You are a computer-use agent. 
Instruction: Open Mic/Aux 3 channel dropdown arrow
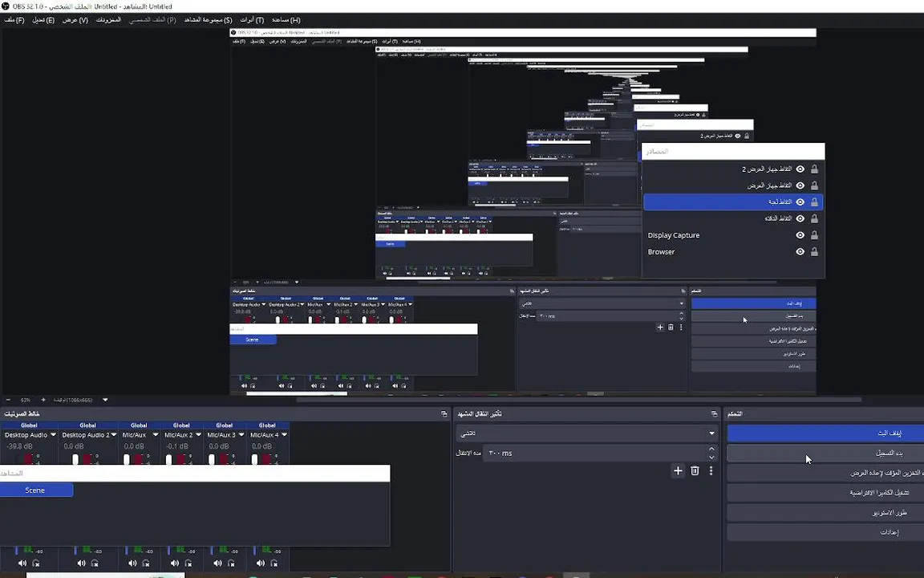click(241, 434)
